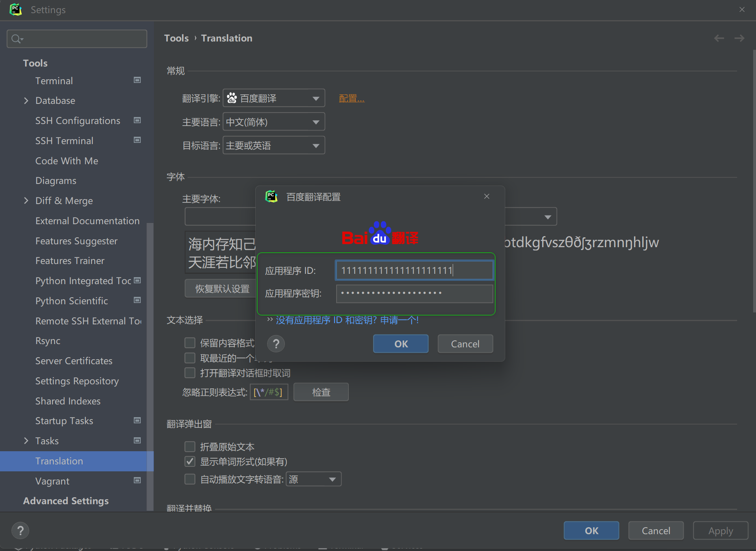This screenshot has height=551, width=756.
Task: Click the PyCharm icon in Settings title bar
Action: click(x=16, y=9)
